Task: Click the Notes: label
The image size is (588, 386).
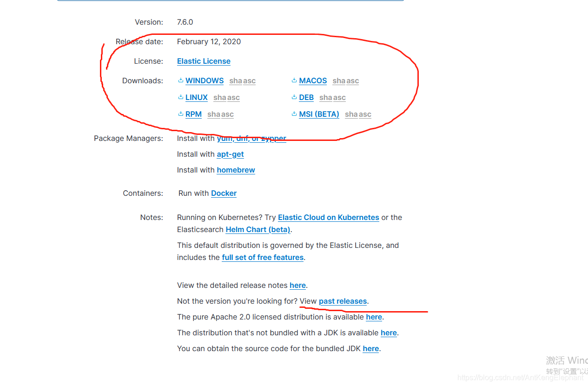Action: (152, 218)
